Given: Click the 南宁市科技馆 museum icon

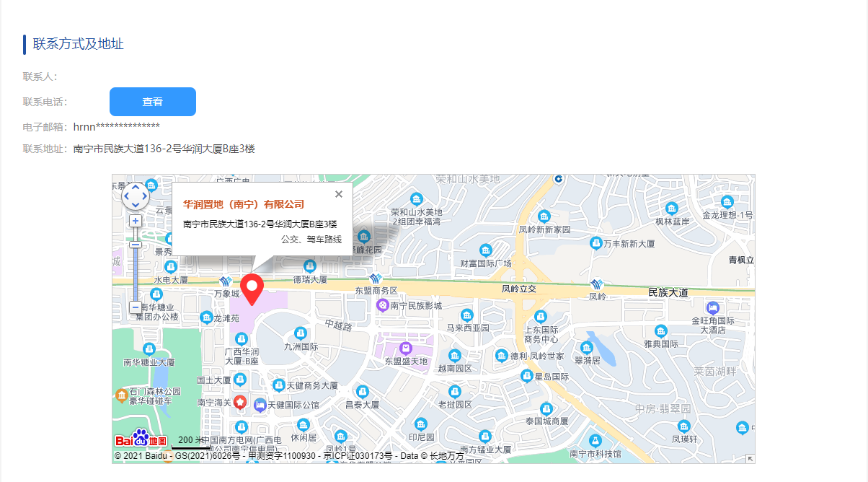Looking at the screenshot, I should pyautogui.click(x=595, y=440).
